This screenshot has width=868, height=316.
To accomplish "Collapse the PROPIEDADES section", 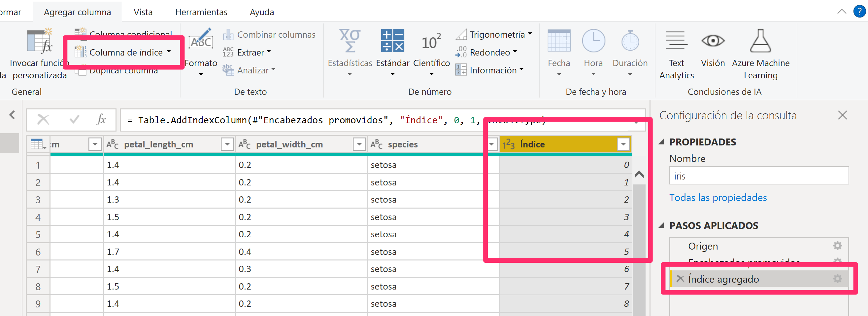I will [x=661, y=142].
